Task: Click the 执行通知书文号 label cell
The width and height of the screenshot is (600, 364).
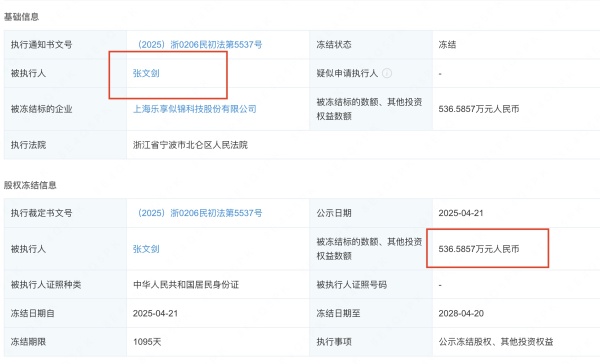Action: pyautogui.click(x=65, y=44)
